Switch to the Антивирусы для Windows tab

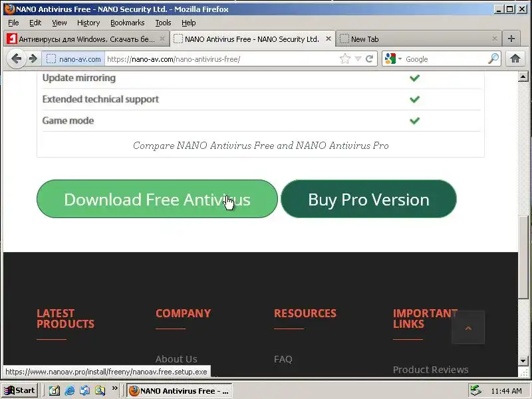point(86,39)
